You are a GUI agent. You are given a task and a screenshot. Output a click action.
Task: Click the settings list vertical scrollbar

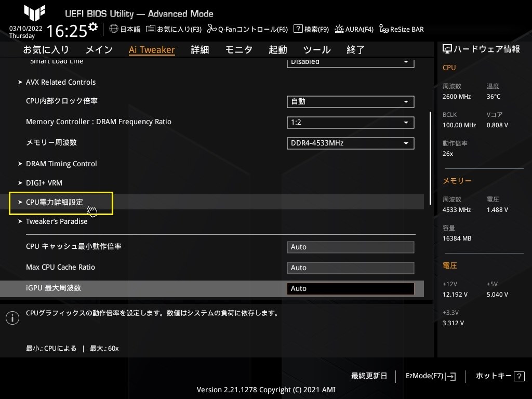[x=430, y=158]
